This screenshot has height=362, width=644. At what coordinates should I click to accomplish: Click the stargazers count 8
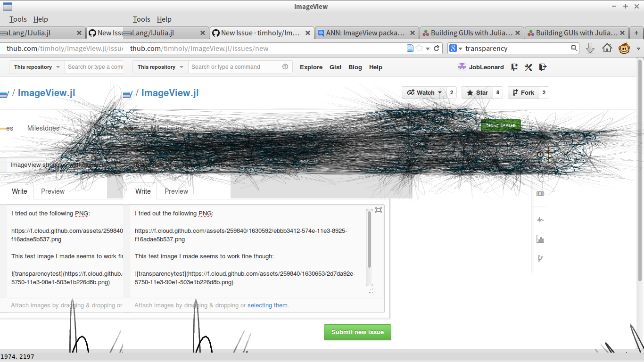coord(498,92)
